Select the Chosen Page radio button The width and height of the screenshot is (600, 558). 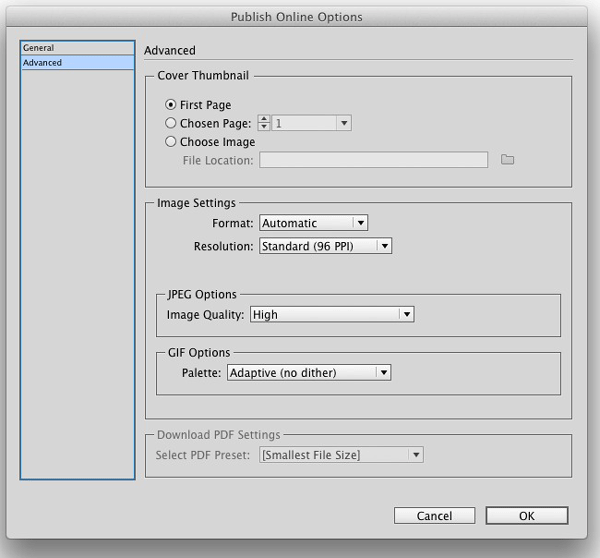170,123
